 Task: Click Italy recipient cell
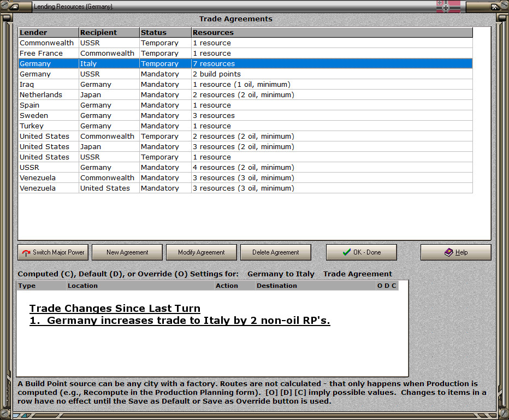click(x=109, y=63)
